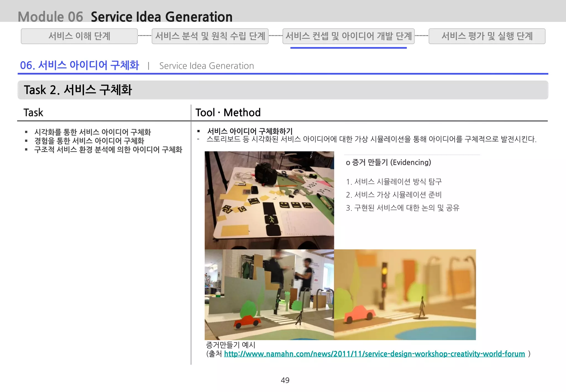The width and height of the screenshot is (566, 392).
Task: Click bullet 경험을 통한 서비스 아이디어 구체화
Action: pos(89,141)
